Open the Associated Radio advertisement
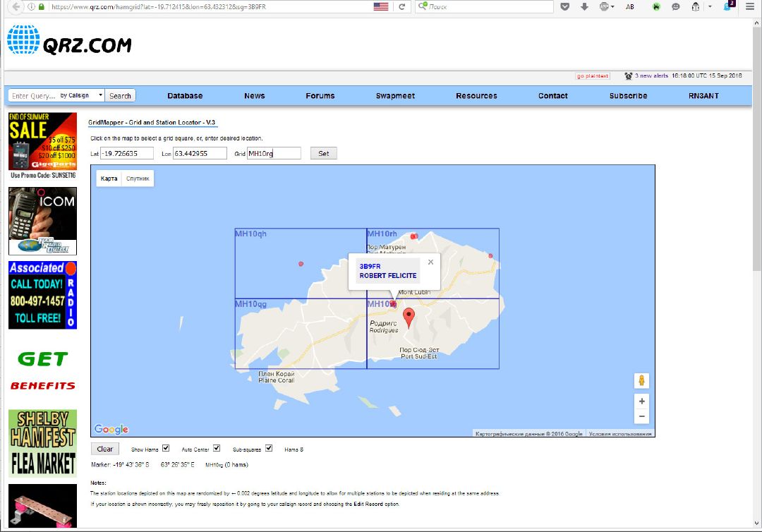 pos(43,296)
